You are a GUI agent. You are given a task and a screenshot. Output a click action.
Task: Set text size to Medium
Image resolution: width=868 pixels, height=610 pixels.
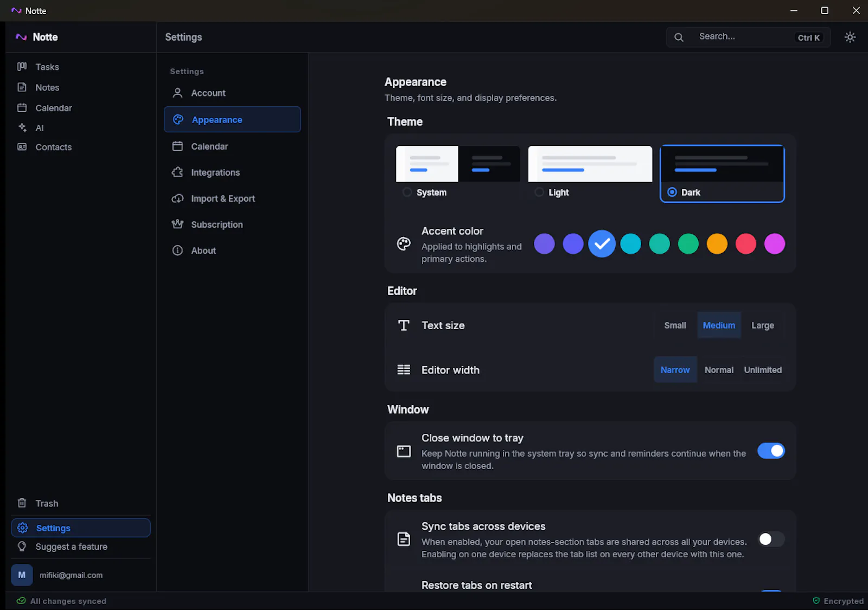[x=719, y=325]
